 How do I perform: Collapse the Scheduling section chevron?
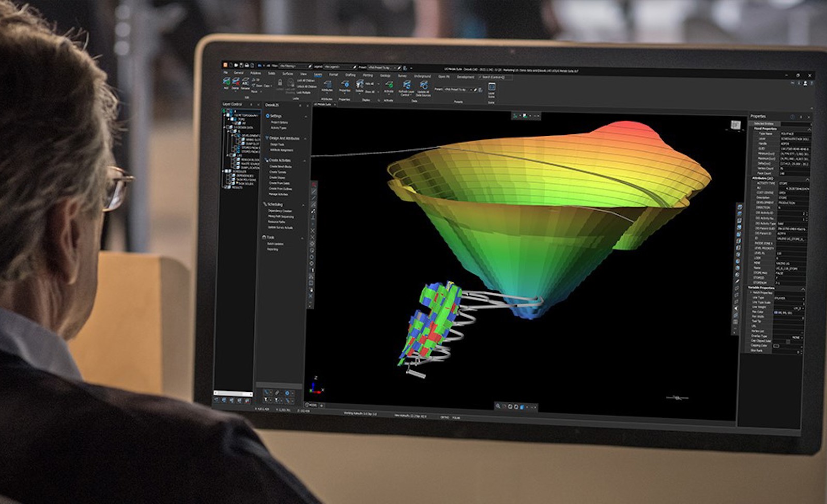pos(303,204)
